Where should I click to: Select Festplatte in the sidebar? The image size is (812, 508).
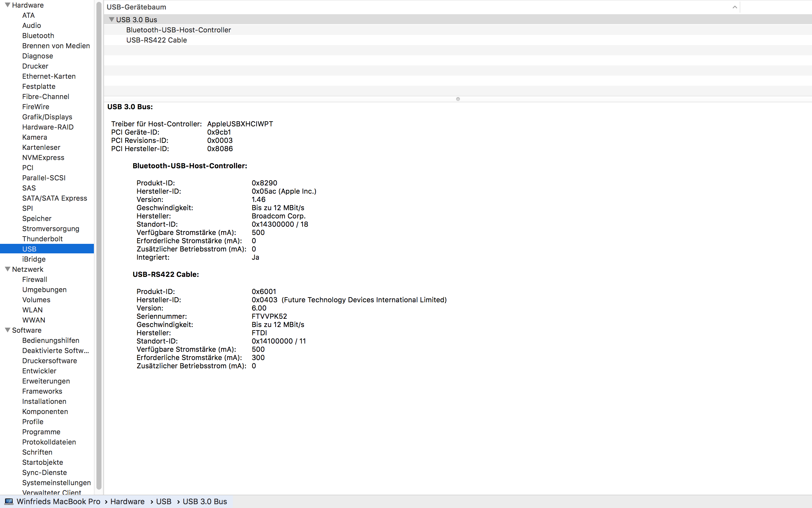[39, 86]
